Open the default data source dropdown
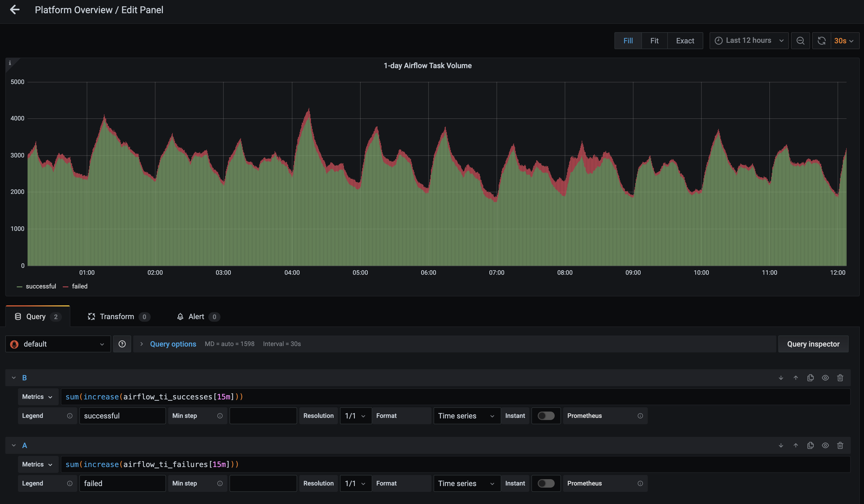 click(58, 344)
